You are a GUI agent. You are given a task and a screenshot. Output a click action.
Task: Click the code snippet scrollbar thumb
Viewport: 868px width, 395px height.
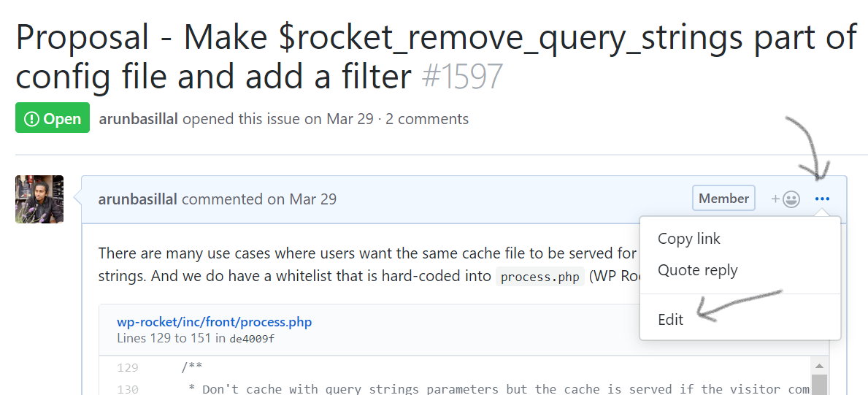click(x=819, y=385)
